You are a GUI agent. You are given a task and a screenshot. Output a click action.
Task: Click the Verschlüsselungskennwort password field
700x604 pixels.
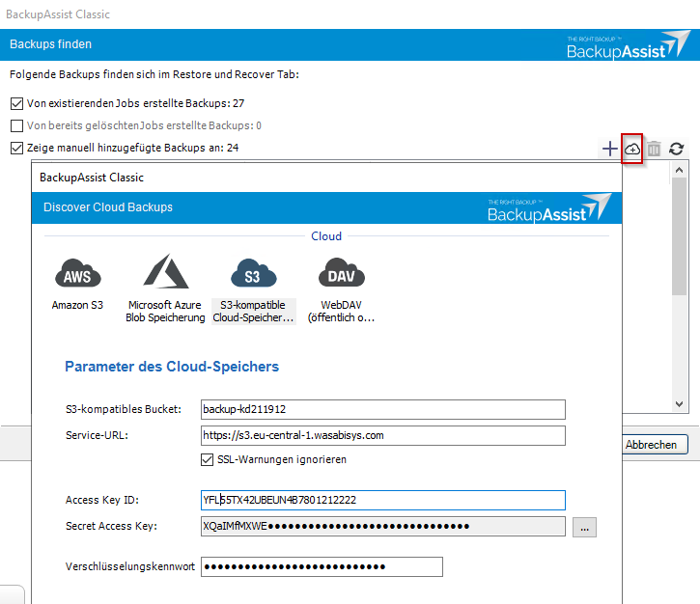322,566
